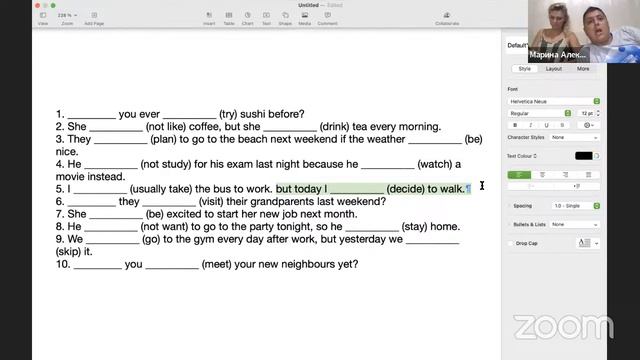The width and height of the screenshot is (640, 360).
Task: Click the Zoom participant video thumbnail
Action: pyautogui.click(x=584, y=31)
